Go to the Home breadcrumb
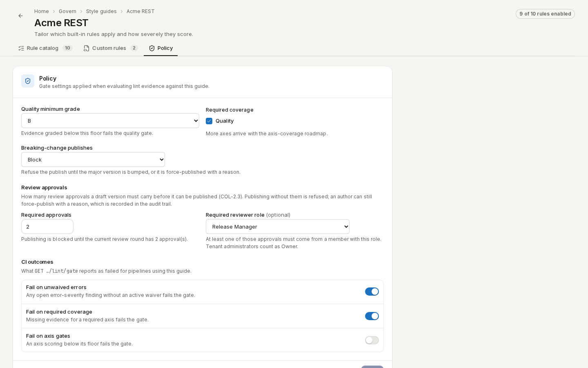Screen dimensions: 588x368 (42, 11)
